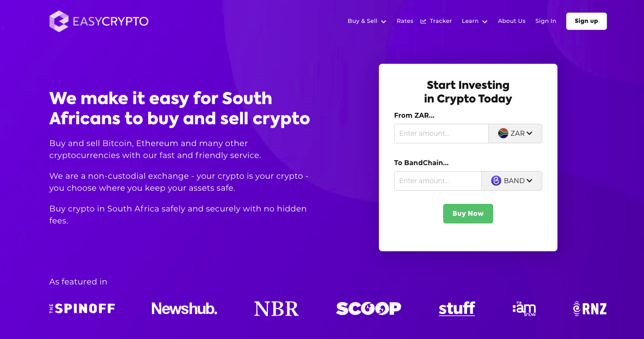Open the BAND token selector
Image resolution: width=644 pixels, height=339 pixels.
[512, 180]
